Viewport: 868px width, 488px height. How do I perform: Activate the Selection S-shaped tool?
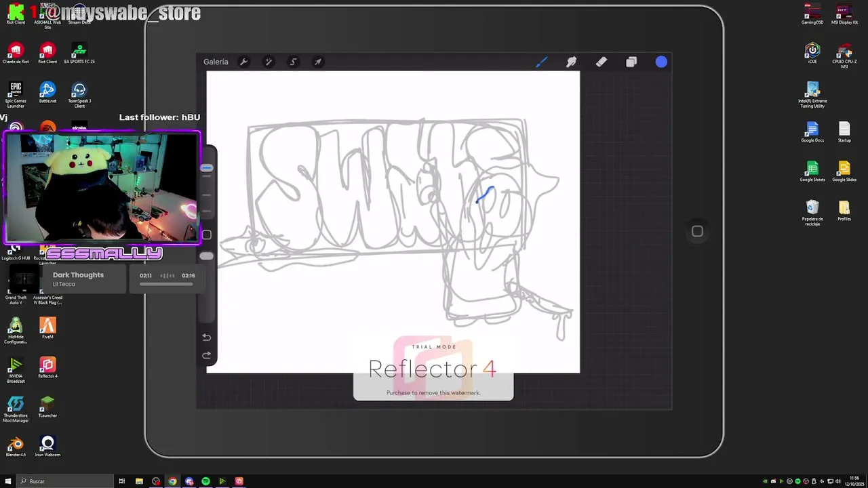click(293, 62)
